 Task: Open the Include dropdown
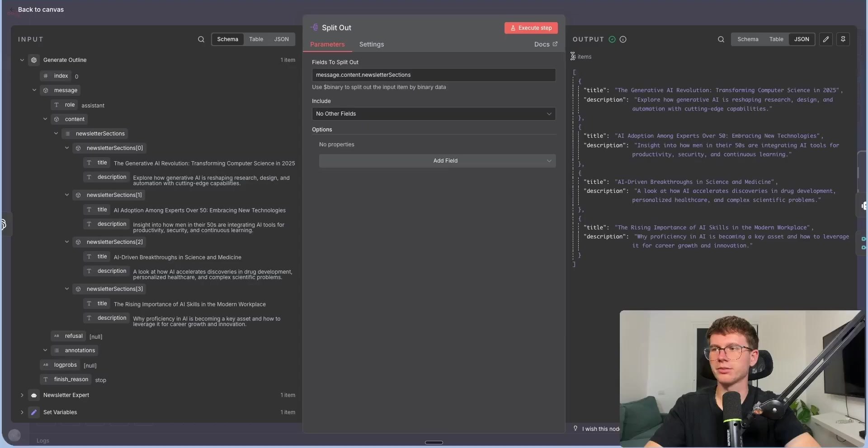pyautogui.click(x=434, y=114)
